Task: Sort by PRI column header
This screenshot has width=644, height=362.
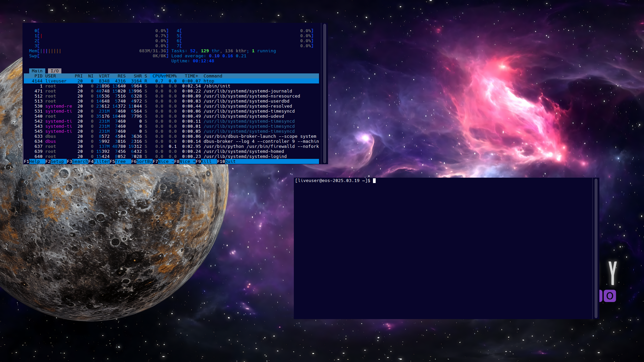Action: (x=79, y=76)
